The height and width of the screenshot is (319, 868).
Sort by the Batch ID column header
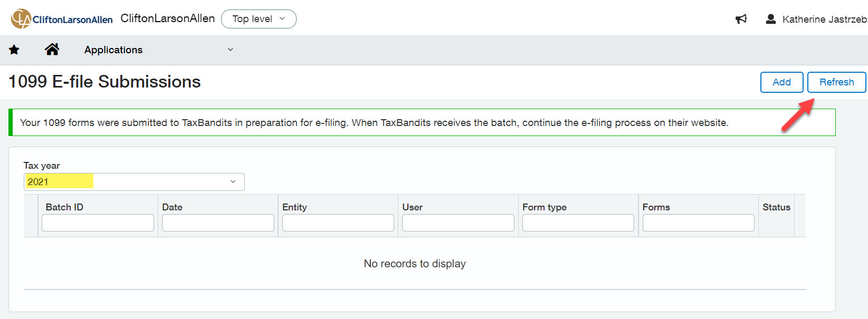[x=64, y=207]
